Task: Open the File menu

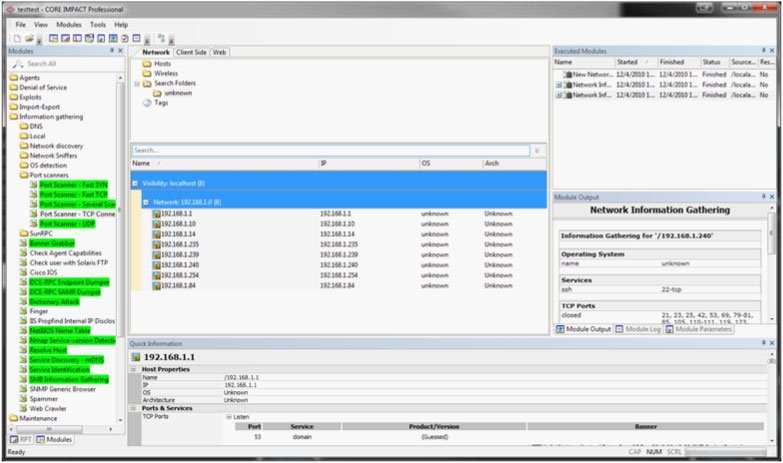Action: click(x=20, y=24)
